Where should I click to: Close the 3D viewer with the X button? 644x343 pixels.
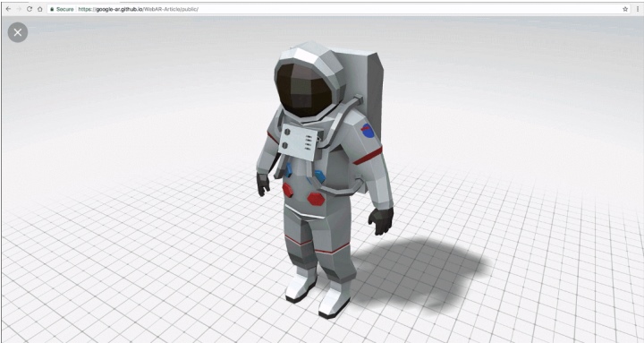[18, 32]
